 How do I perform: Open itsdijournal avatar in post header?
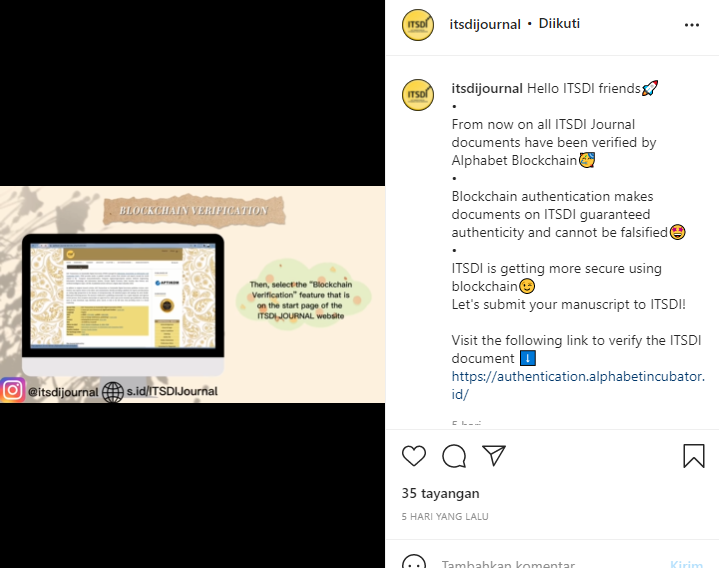coord(418,25)
